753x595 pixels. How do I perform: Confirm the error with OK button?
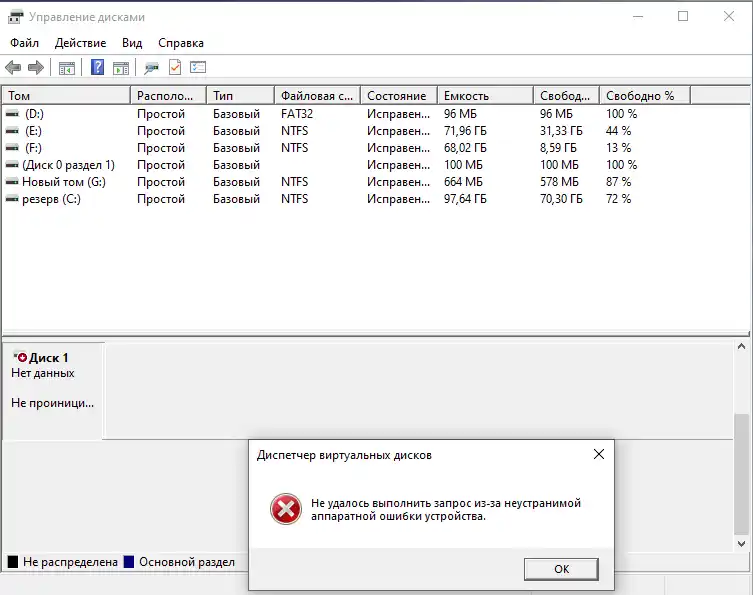click(x=561, y=569)
